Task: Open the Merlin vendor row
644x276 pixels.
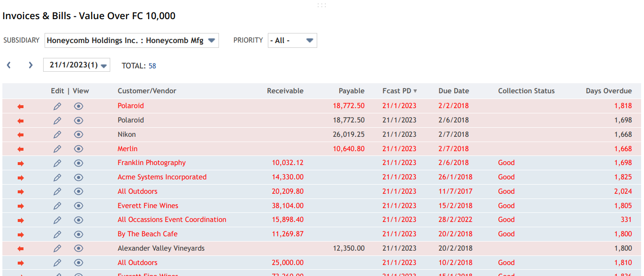Action: pos(127,149)
